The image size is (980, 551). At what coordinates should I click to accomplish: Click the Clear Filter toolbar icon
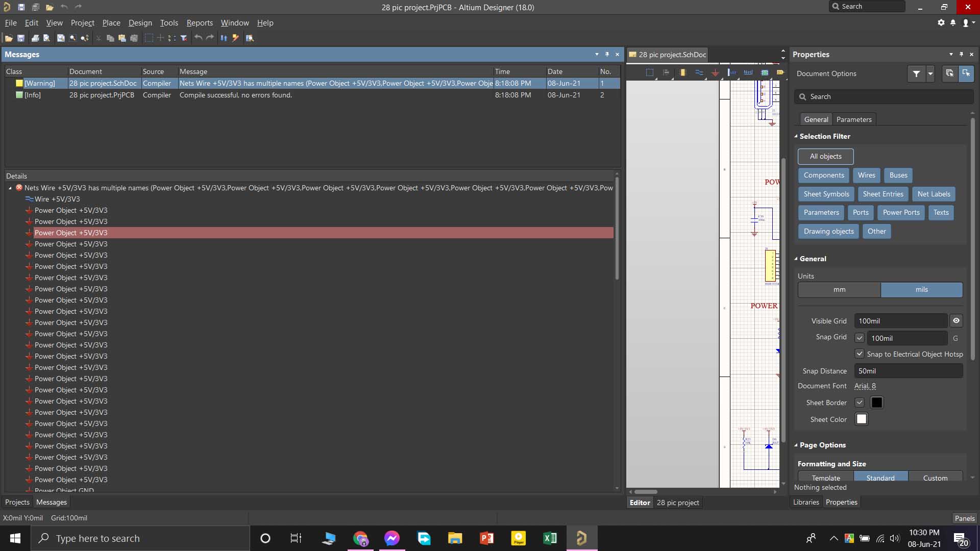[184, 38]
